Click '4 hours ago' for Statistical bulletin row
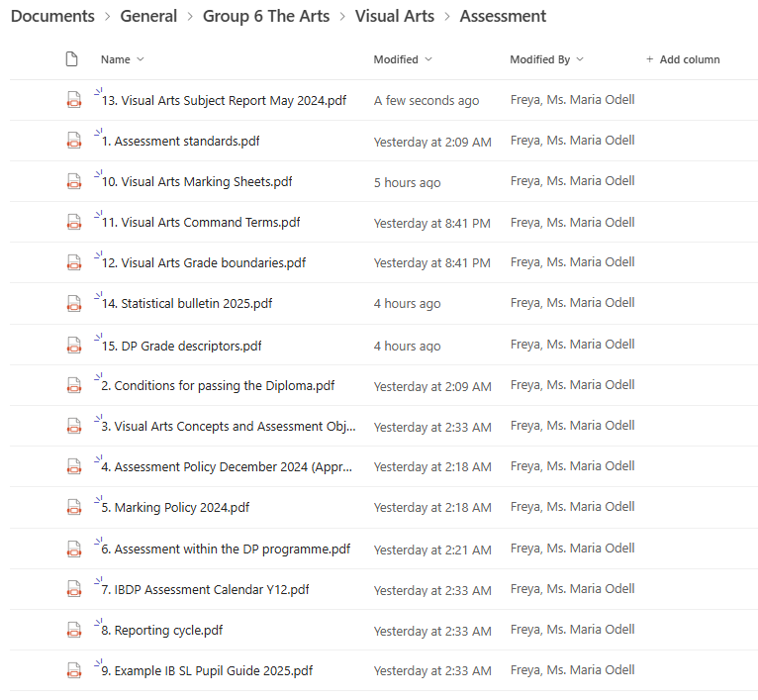This screenshot has height=700, width=758. tap(407, 304)
